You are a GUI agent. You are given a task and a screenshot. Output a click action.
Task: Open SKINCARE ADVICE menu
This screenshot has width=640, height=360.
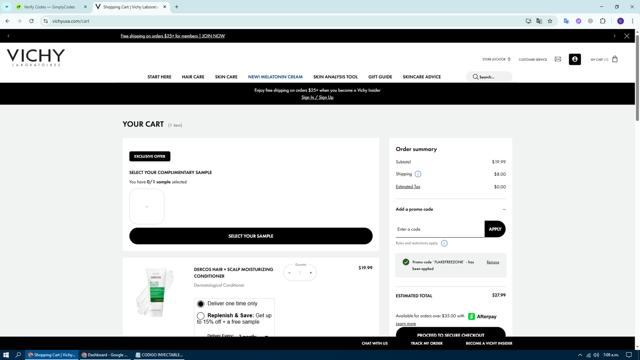(422, 77)
